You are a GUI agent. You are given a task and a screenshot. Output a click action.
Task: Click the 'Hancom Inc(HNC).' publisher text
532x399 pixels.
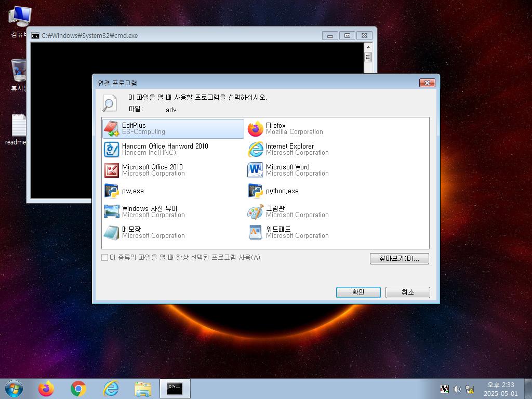pyautogui.click(x=150, y=153)
